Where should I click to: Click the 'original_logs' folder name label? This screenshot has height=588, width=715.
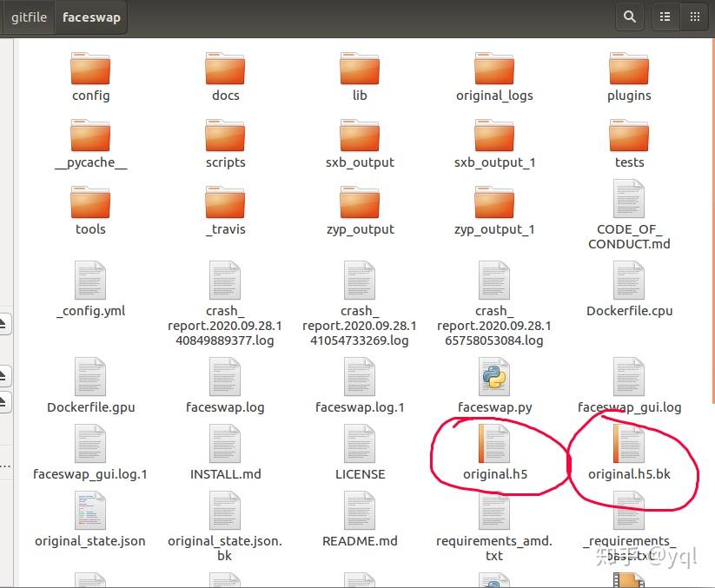(x=494, y=96)
